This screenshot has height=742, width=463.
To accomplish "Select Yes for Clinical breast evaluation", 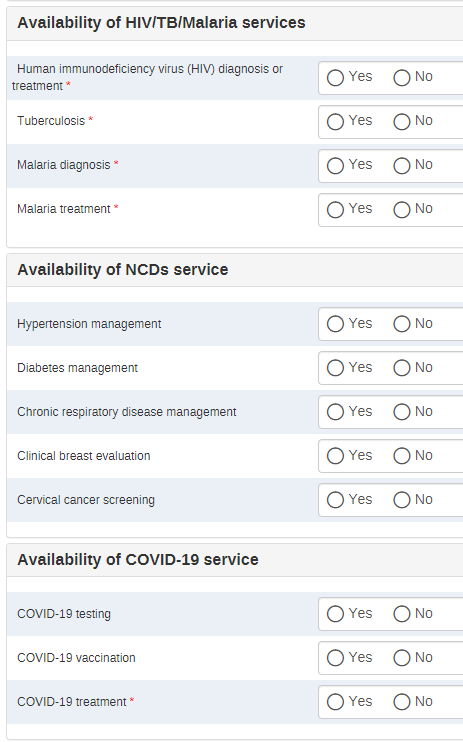I will click(335, 457).
